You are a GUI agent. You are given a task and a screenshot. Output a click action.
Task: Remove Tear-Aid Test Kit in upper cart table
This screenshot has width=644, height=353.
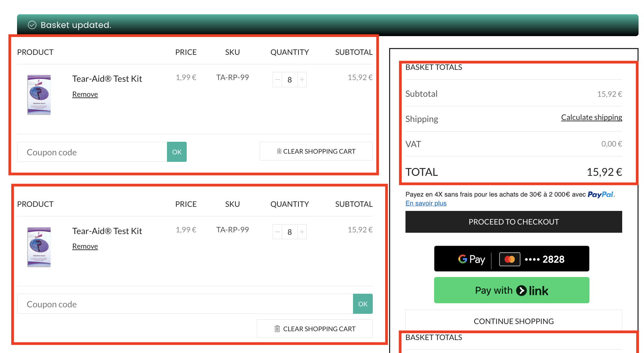(x=85, y=94)
